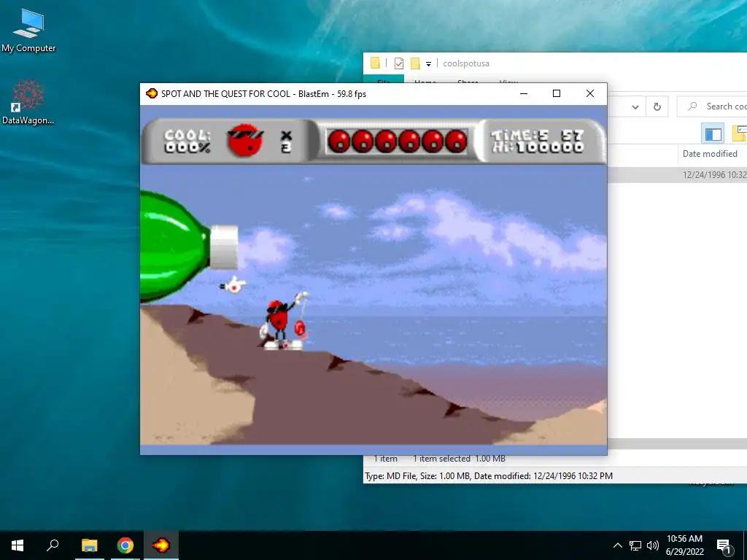
Task: Switch to File Explorer from the taskbar
Action: point(89,545)
